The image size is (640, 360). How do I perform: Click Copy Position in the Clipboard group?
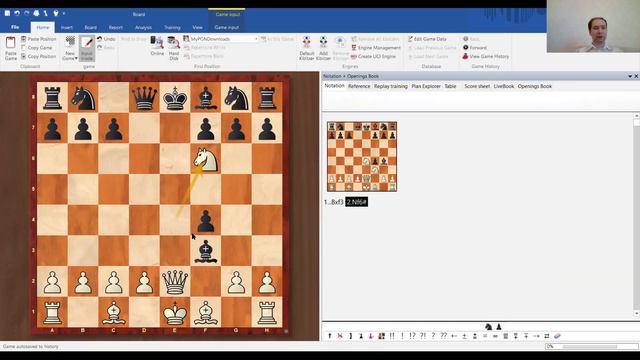38,56
